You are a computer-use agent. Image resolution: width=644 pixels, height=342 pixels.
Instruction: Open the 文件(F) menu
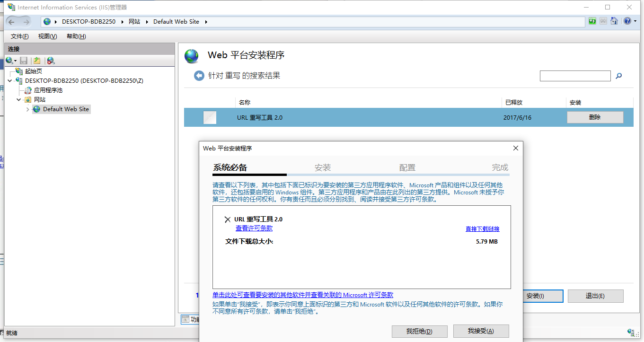click(x=20, y=36)
